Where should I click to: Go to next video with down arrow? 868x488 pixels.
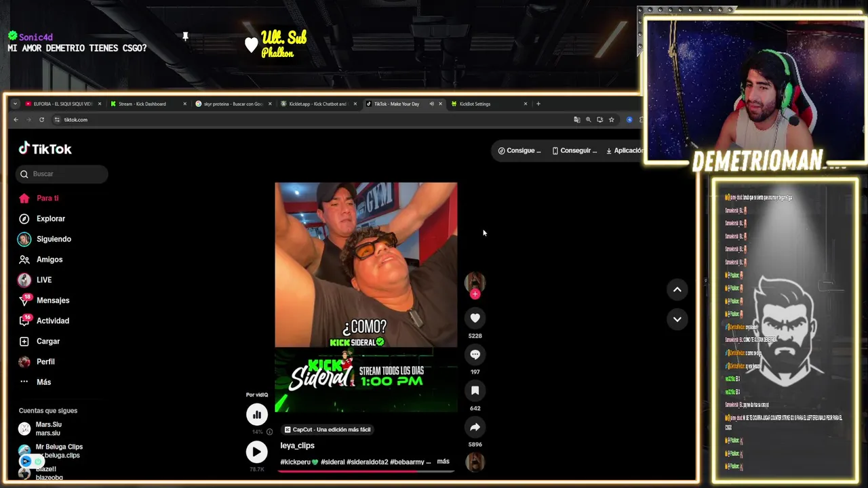(x=677, y=319)
